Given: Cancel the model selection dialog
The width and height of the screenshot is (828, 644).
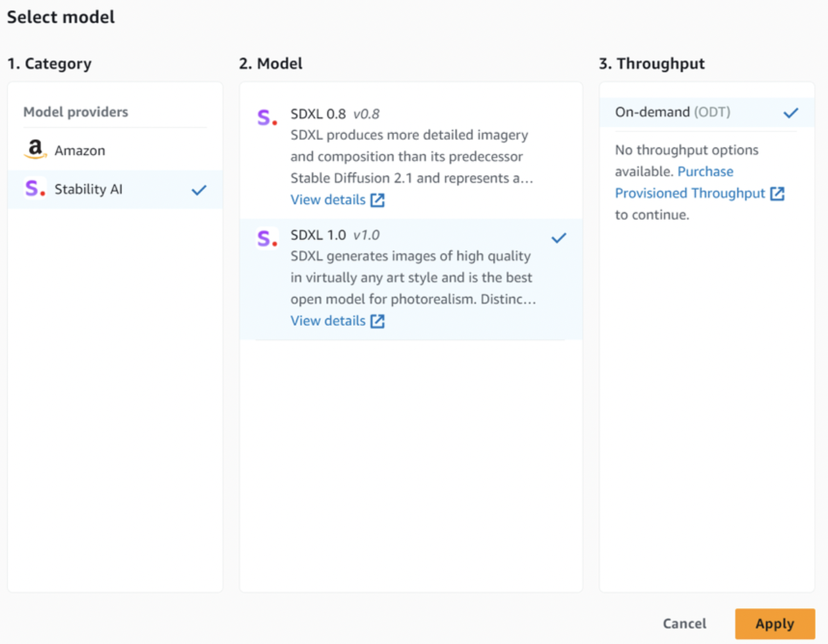Looking at the screenshot, I should click(x=684, y=623).
